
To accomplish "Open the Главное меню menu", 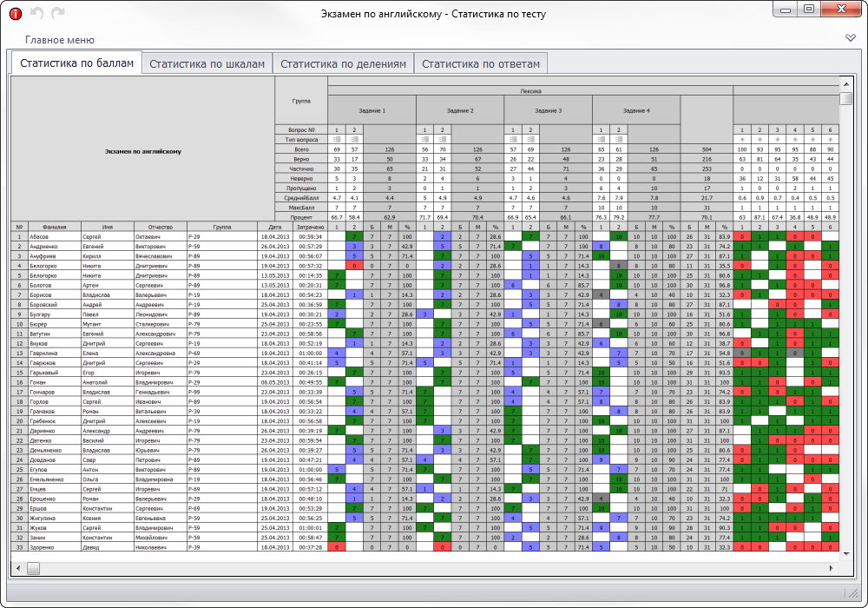I will [60, 40].
